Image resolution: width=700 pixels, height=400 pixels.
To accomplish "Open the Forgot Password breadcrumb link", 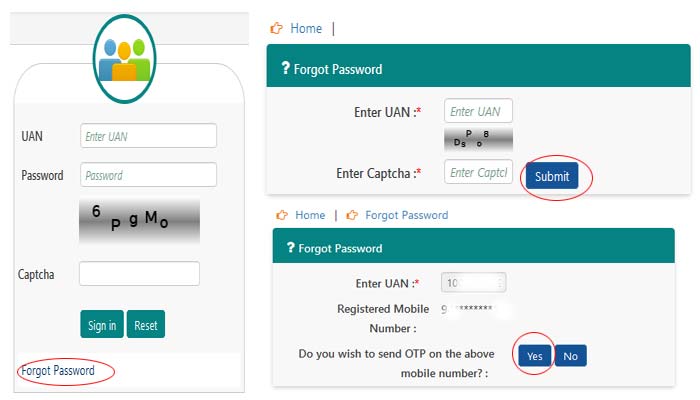I will coord(406,215).
